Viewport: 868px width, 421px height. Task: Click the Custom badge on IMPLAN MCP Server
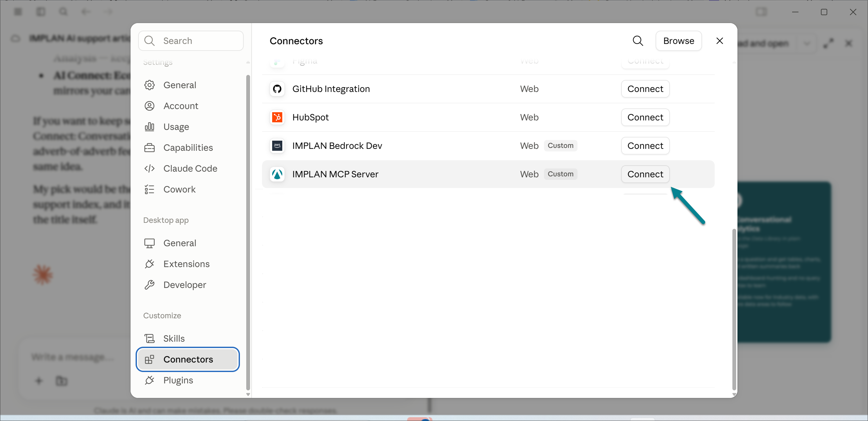pyautogui.click(x=560, y=174)
